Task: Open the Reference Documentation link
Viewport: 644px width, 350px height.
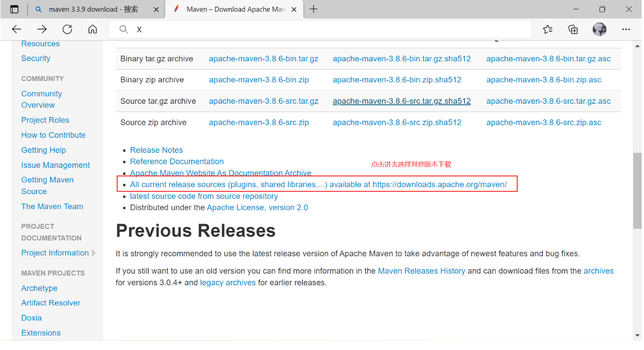Action: pos(177,161)
